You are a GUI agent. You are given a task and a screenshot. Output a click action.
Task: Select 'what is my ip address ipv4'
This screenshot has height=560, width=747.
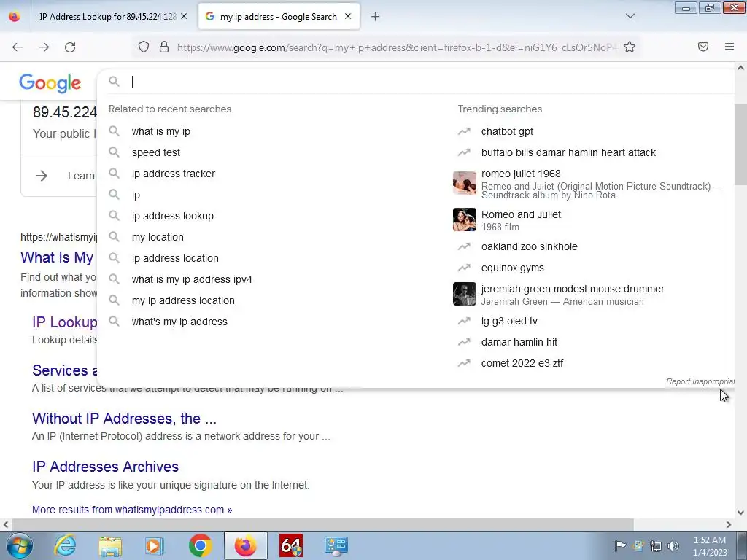tap(192, 279)
